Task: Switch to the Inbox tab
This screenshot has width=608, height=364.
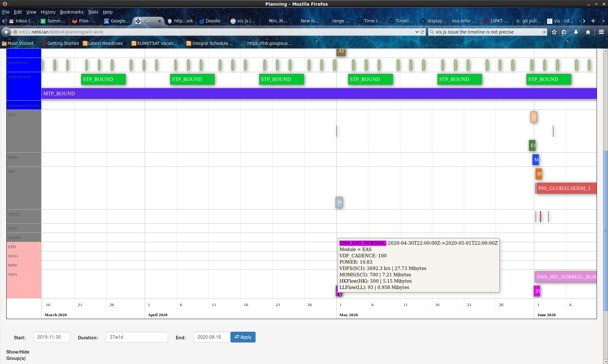Action: pos(22,21)
